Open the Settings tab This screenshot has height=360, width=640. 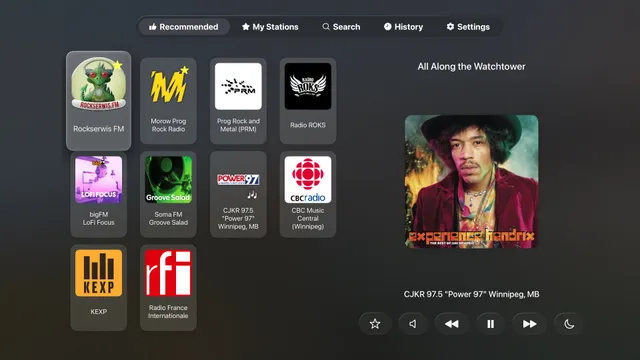[x=468, y=27]
